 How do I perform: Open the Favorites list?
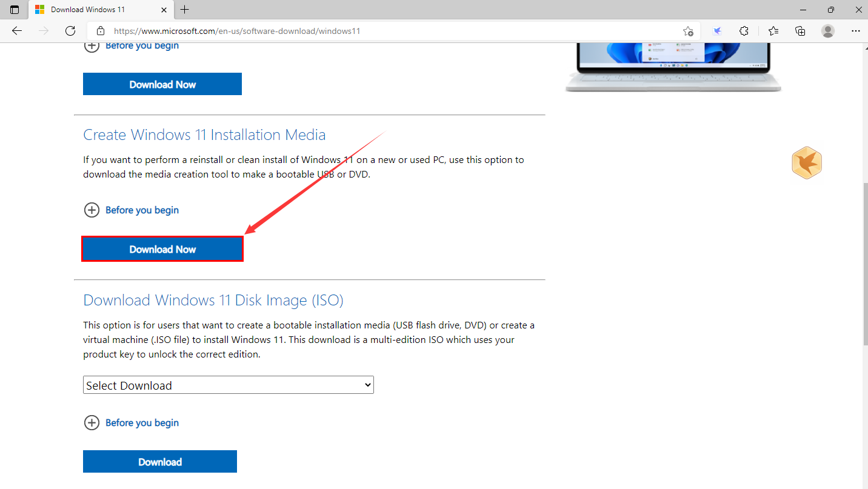[x=773, y=31]
